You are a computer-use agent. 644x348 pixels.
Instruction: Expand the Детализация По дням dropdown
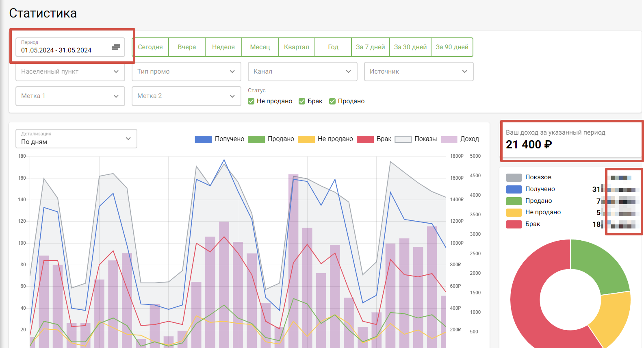pos(76,139)
